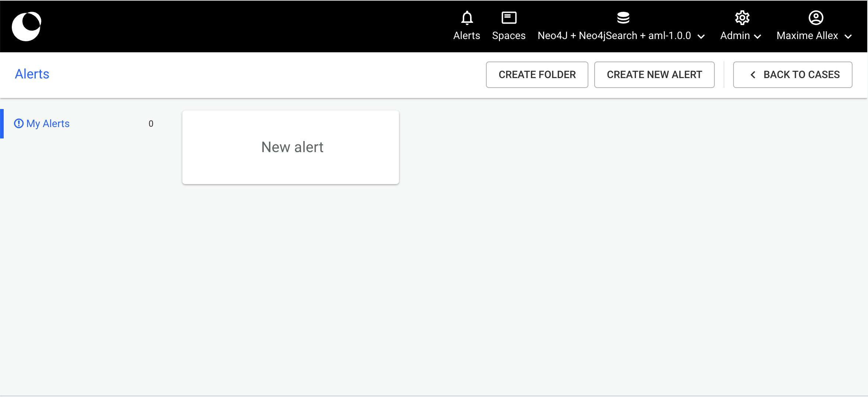Select the My Alerts folder label

click(x=48, y=123)
